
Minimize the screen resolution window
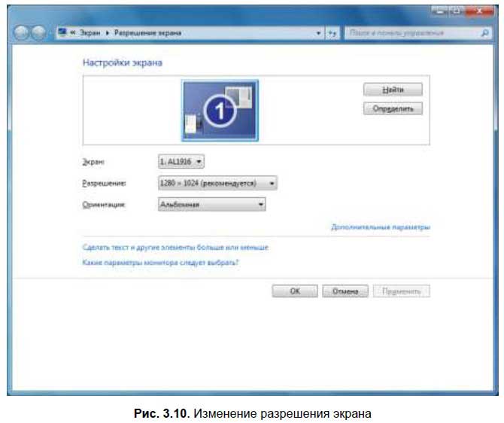[x=440, y=11]
